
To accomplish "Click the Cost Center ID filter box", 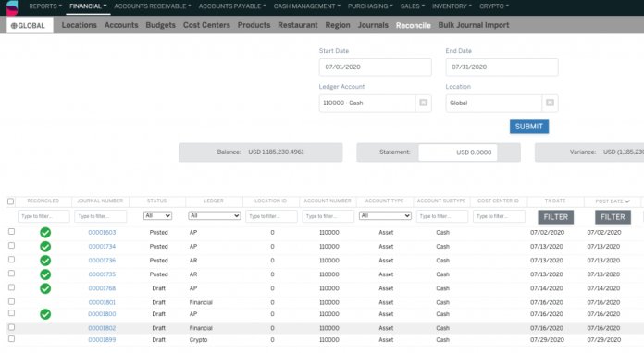I will click(x=499, y=216).
